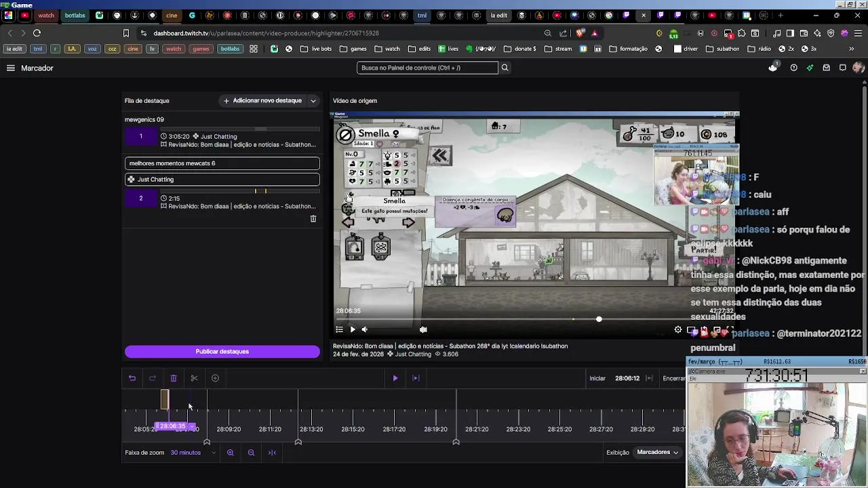868x488 pixels.
Task: Skip to segment end in timeline toolbar
Action: tap(416, 378)
